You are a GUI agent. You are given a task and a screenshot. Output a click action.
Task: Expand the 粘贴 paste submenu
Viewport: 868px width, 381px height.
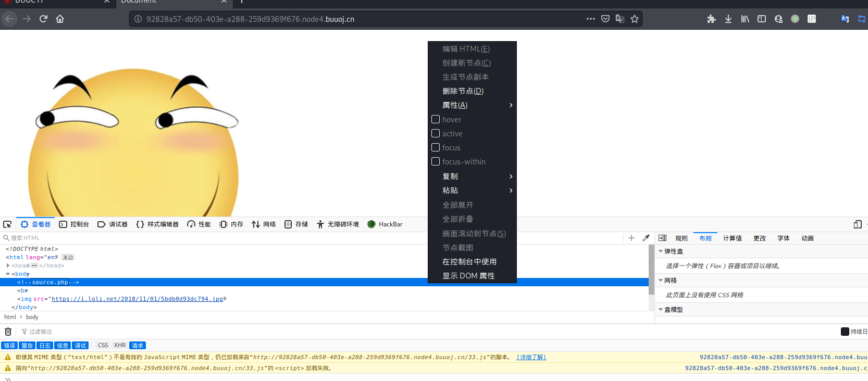(472, 190)
